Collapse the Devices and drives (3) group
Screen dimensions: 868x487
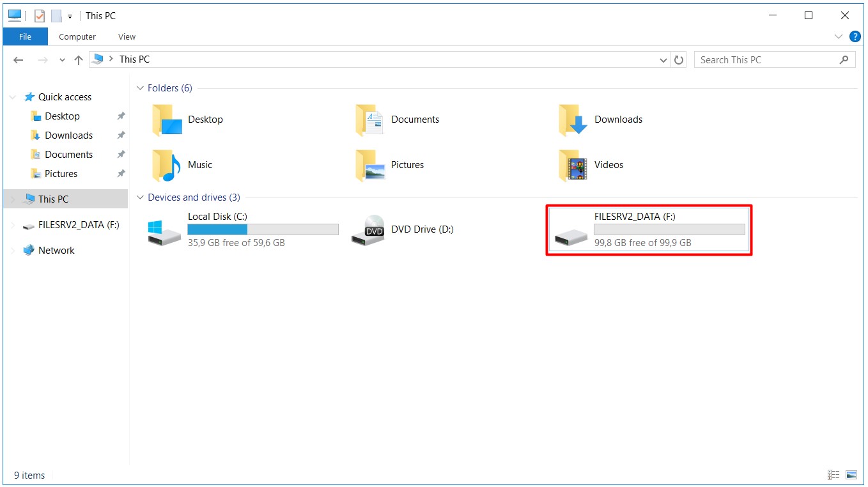tap(141, 197)
